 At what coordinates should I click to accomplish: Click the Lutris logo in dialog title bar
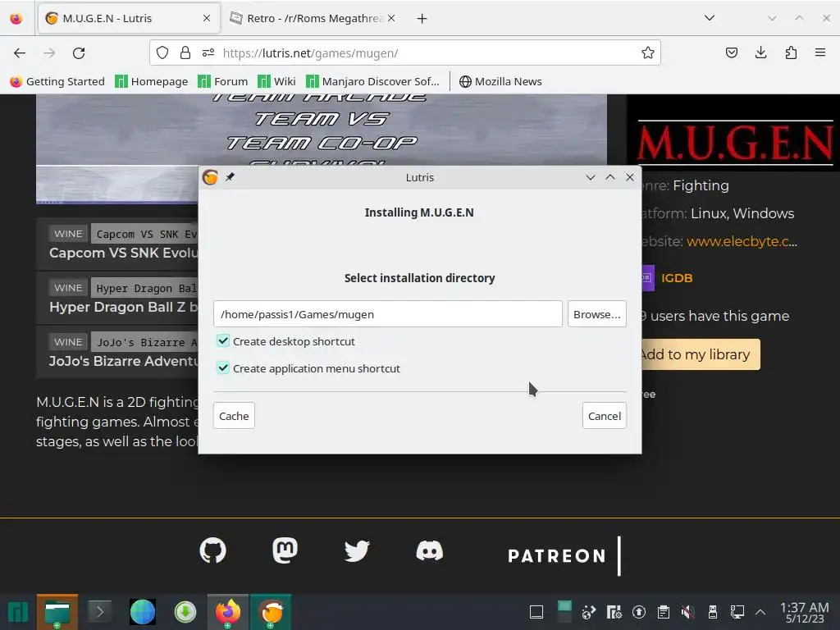tap(210, 177)
